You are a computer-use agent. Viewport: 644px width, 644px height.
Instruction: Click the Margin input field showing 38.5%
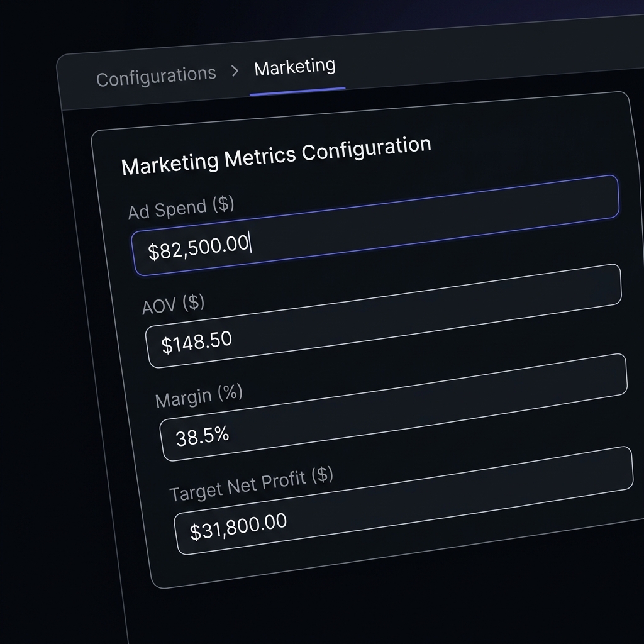(394, 407)
